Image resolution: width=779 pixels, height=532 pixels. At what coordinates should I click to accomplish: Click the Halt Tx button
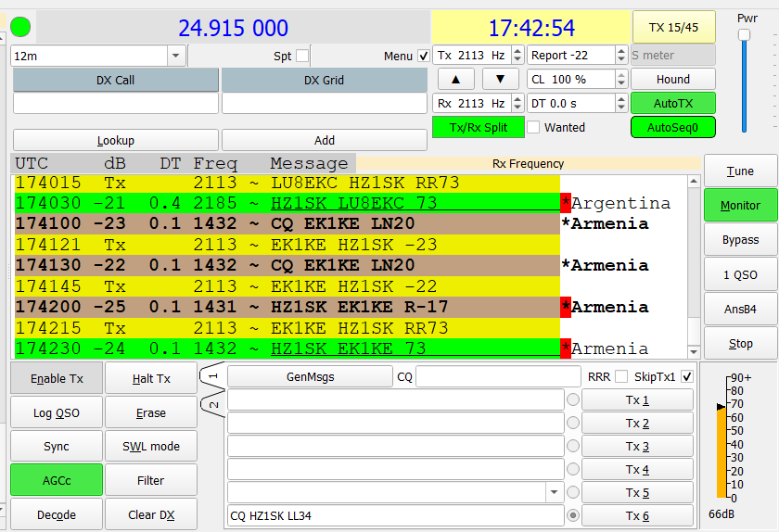click(x=151, y=378)
